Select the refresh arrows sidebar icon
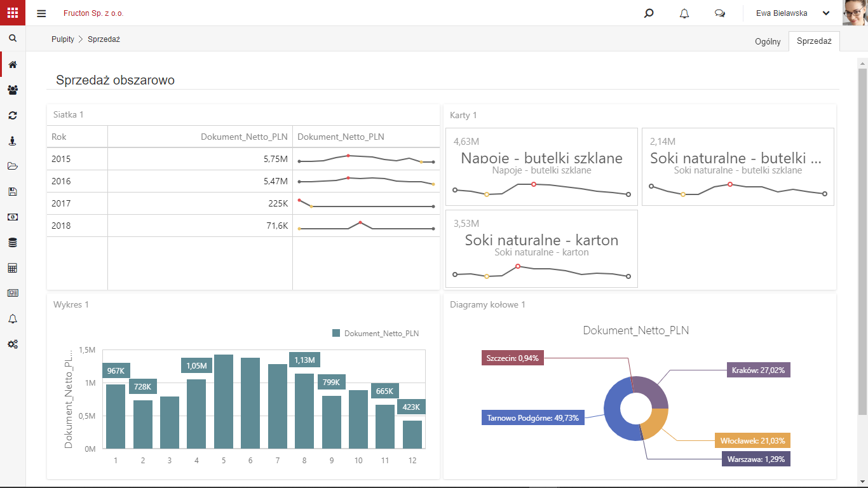This screenshot has height=488, width=868. pos(13,115)
